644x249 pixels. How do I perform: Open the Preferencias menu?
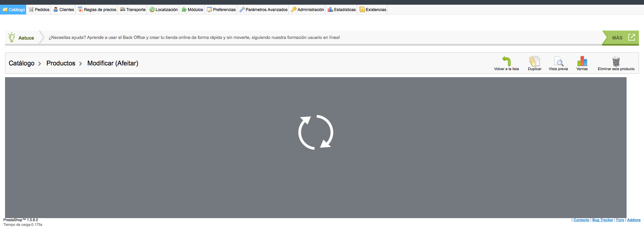(x=221, y=9)
